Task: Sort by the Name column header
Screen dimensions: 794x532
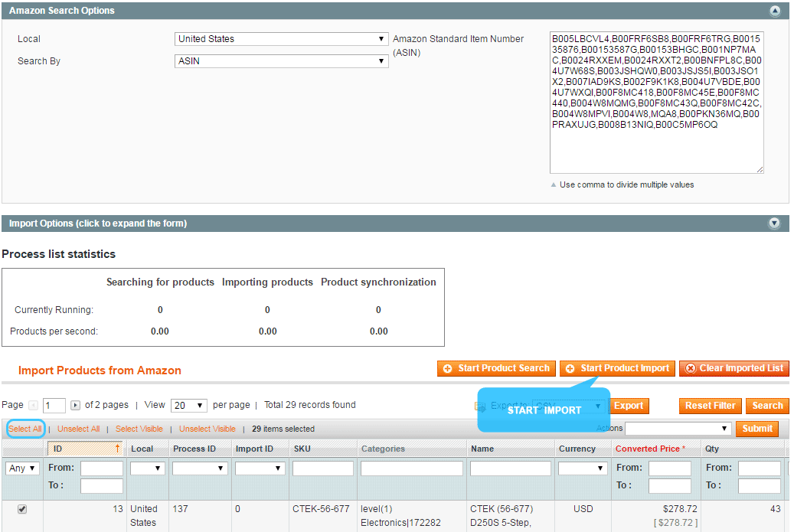Action: (x=482, y=449)
